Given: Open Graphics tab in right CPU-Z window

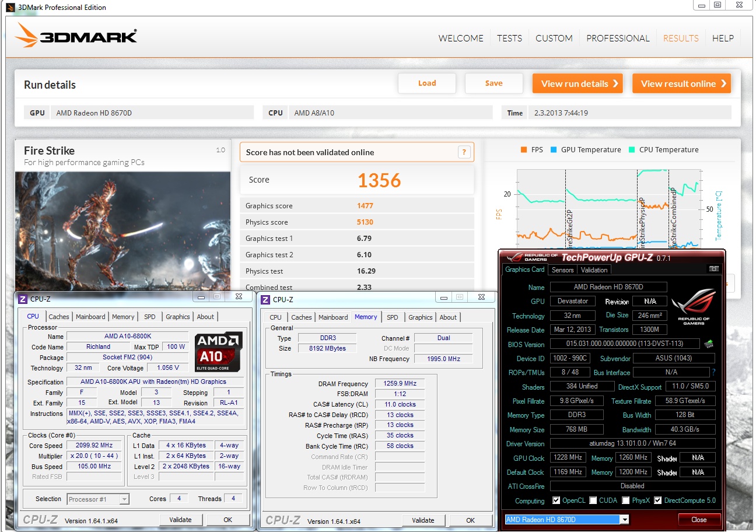Looking at the screenshot, I should tap(420, 317).
